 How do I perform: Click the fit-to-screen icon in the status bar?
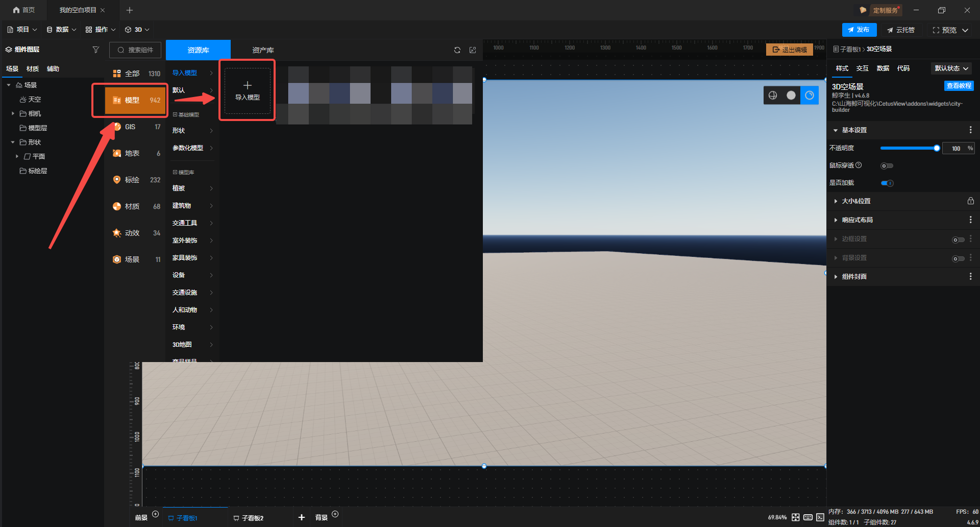[795, 517]
